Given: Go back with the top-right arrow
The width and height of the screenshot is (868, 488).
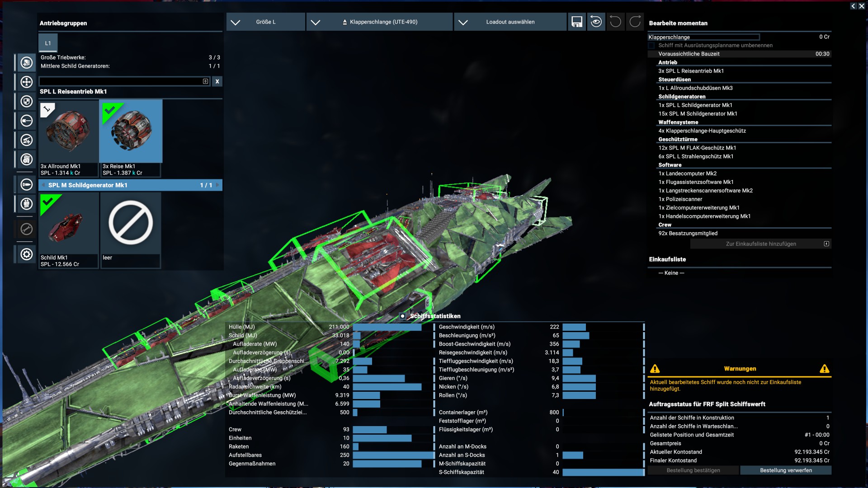Looking at the screenshot, I should pyautogui.click(x=853, y=6).
